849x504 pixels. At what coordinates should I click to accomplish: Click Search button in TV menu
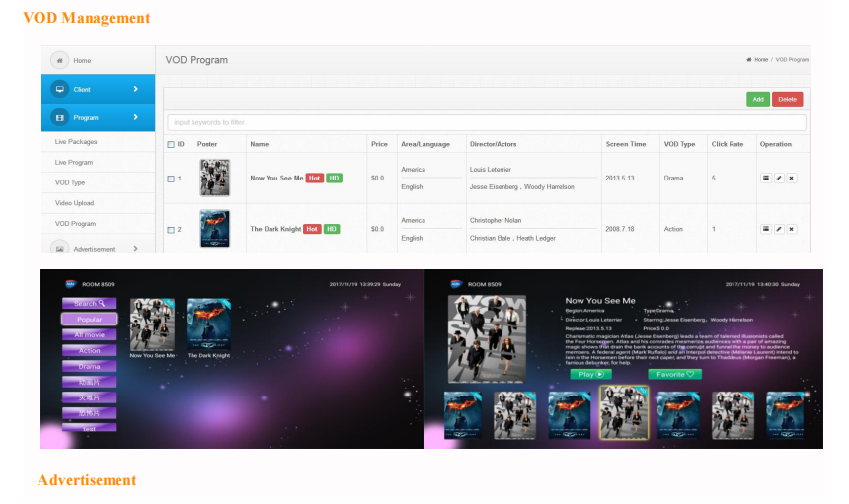[x=89, y=304]
